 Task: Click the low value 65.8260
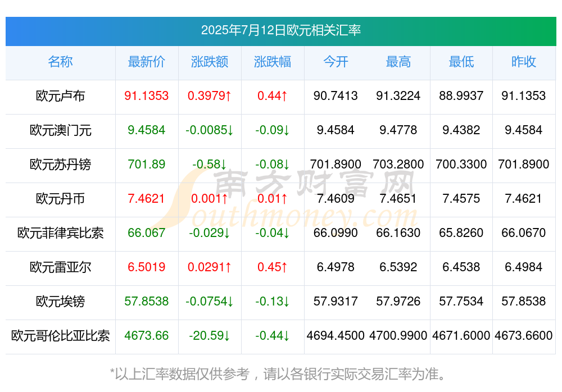pos(461,233)
